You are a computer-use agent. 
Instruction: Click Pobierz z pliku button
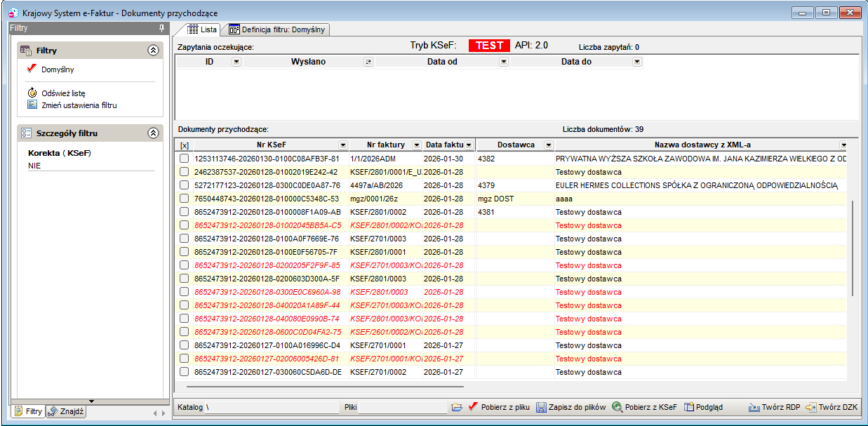pos(499,407)
